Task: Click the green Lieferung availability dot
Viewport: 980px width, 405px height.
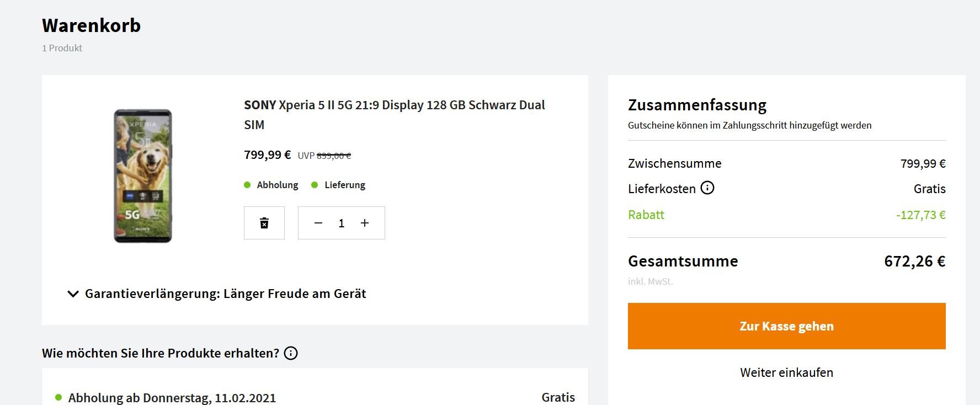Action: tap(315, 185)
